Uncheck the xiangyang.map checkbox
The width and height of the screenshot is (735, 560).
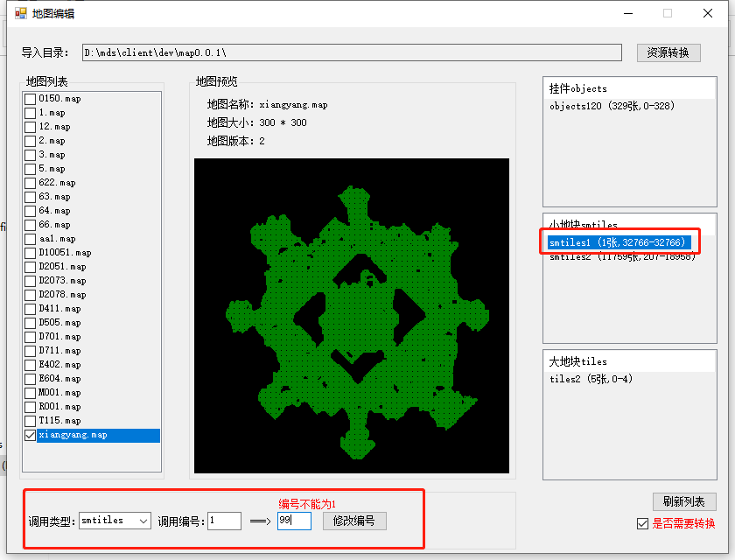coord(31,435)
